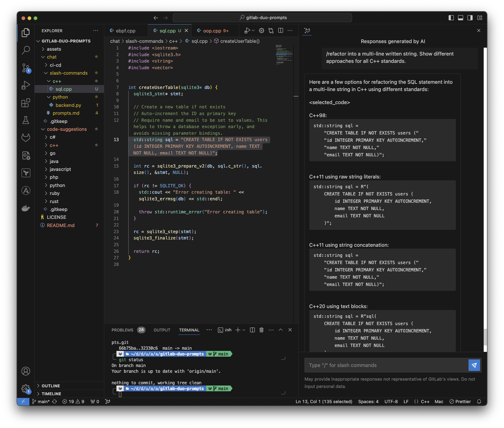Click the Docker icon in the activity bar
The image size is (504, 428).
click(x=26, y=208)
